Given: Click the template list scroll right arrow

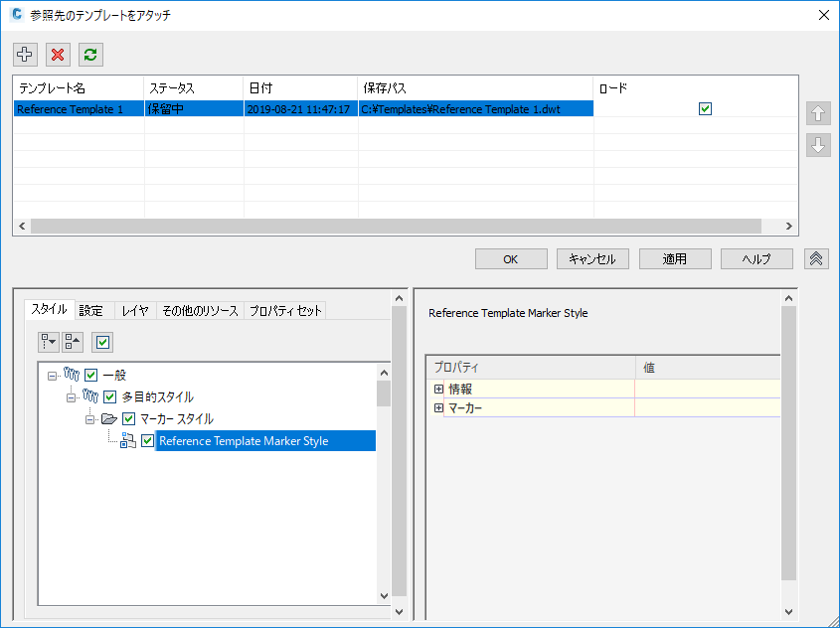Looking at the screenshot, I should (x=788, y=226).
